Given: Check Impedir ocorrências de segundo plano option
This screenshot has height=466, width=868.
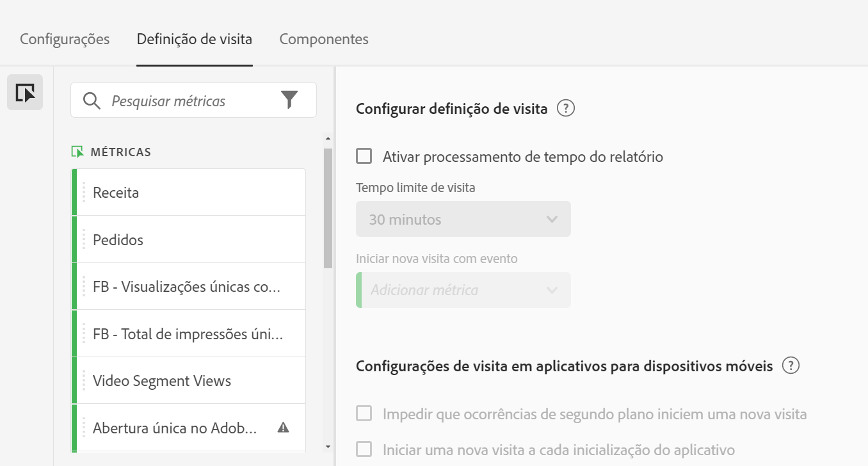Looking at the screenshot, I should pyautogui.click(x=364, y=414).
